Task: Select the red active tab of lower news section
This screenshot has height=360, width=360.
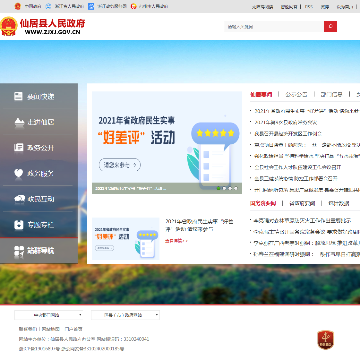Action: tap(263, 203)
